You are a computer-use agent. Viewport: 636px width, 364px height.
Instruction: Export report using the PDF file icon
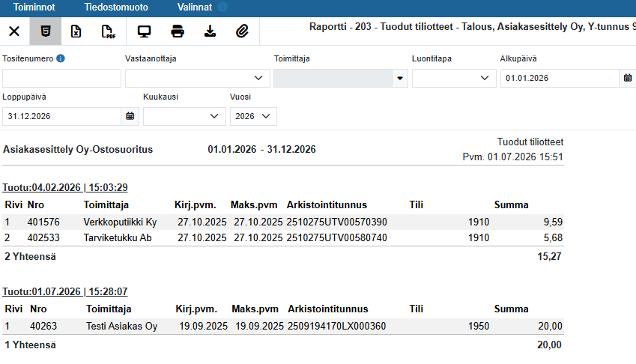coord(109,31)
